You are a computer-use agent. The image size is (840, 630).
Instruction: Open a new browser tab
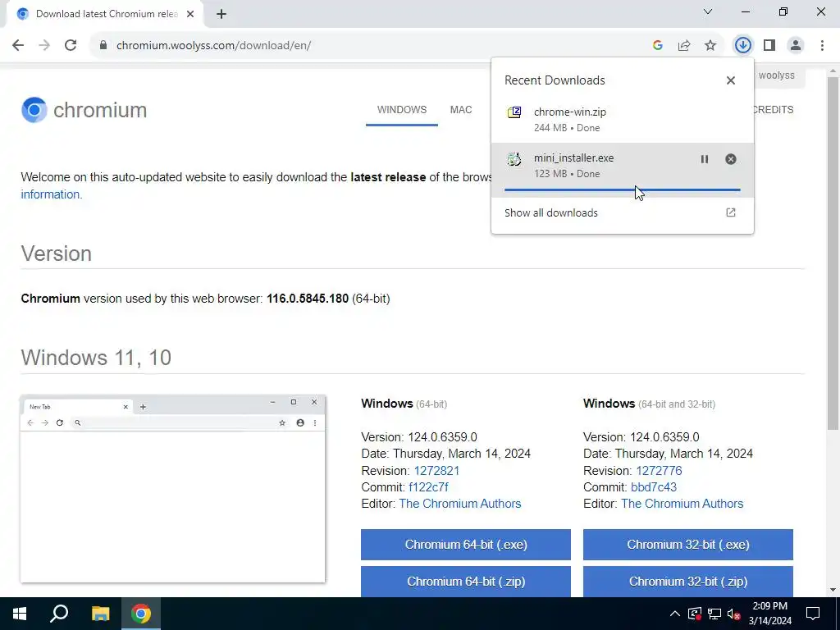click(221, 14)
